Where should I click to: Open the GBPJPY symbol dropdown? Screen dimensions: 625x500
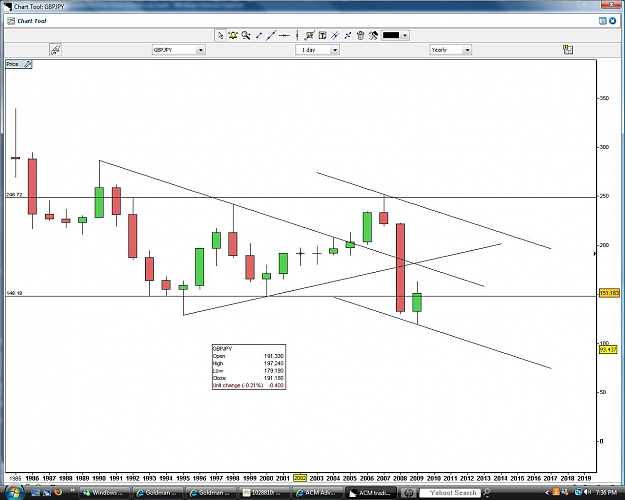tap(179, 50)
